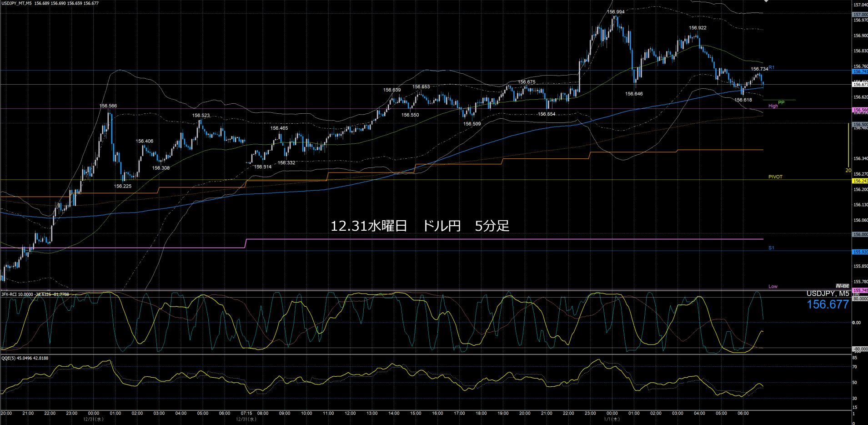
Task: Click the purple Low level label
Action: [773, 286]
